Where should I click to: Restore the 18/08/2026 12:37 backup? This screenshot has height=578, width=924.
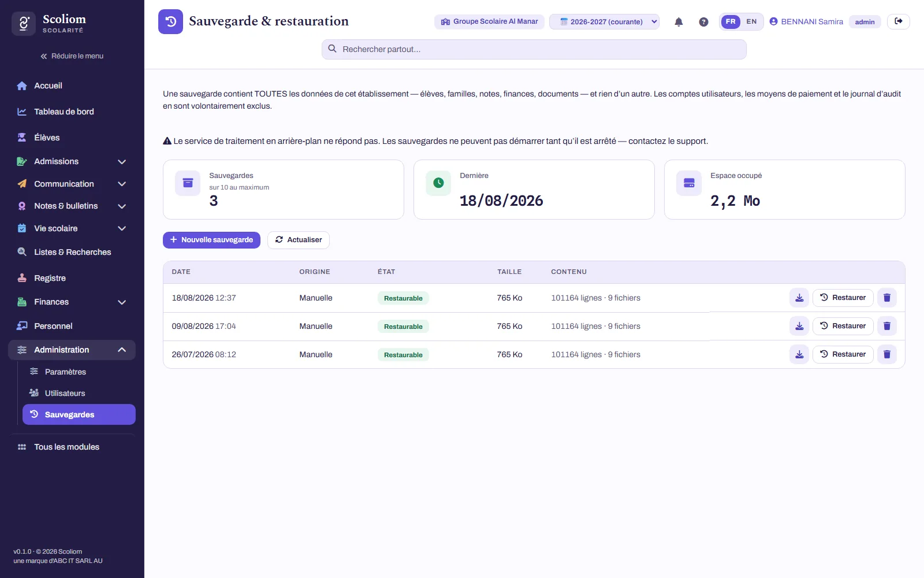[843, 298]
